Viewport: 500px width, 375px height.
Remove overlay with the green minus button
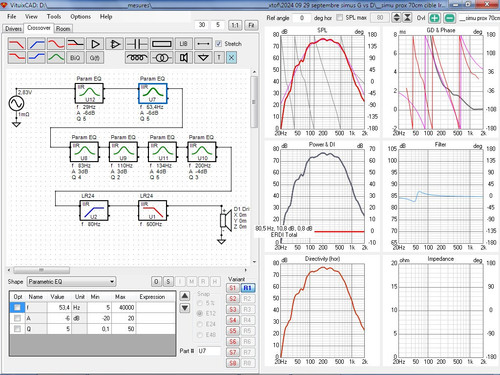coord(450,18)
